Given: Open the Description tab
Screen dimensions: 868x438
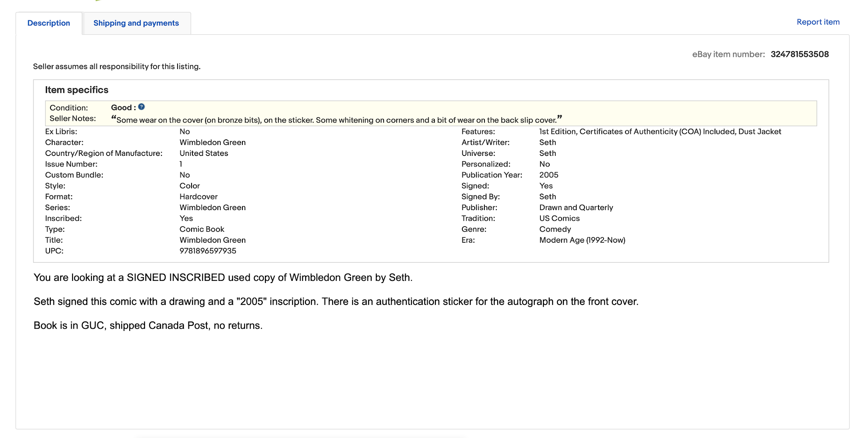Looking at the screenshot, I should click(49, 23).
